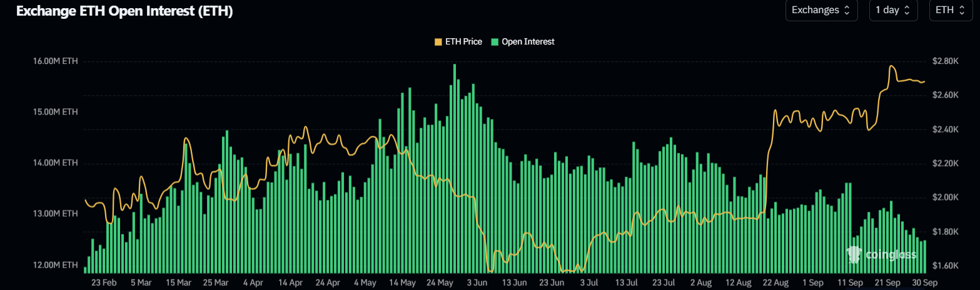The image size is (980, 290).
Task: Click the 5 Mar date label
Action: point(141,282)
